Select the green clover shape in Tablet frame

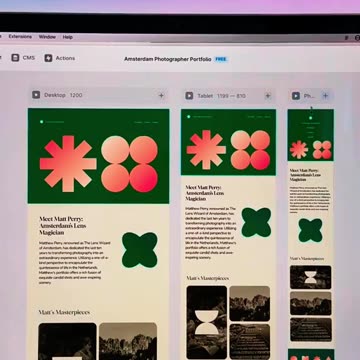tap(256, 222)
